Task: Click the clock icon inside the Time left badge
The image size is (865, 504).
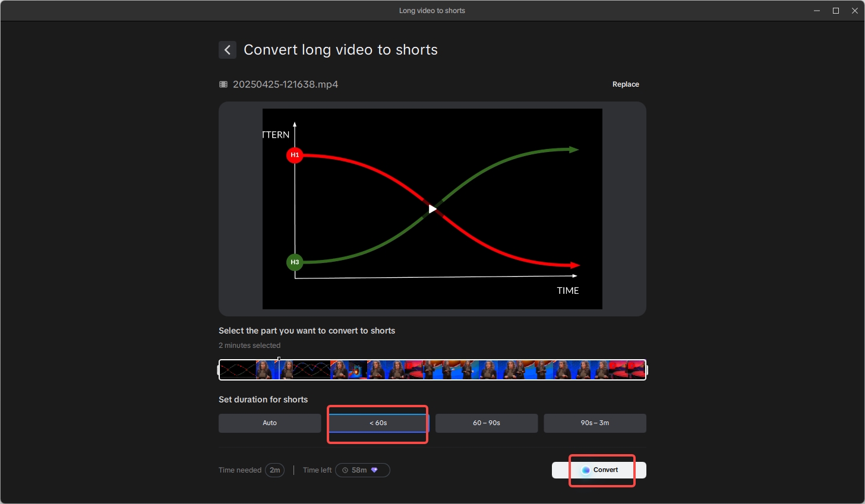Action: (x=345, y=470)
